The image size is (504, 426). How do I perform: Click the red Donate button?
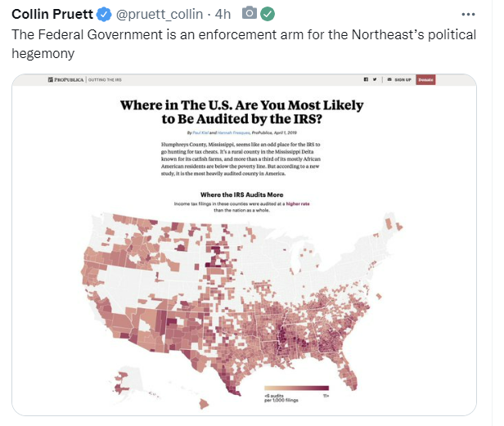point(425,79)
